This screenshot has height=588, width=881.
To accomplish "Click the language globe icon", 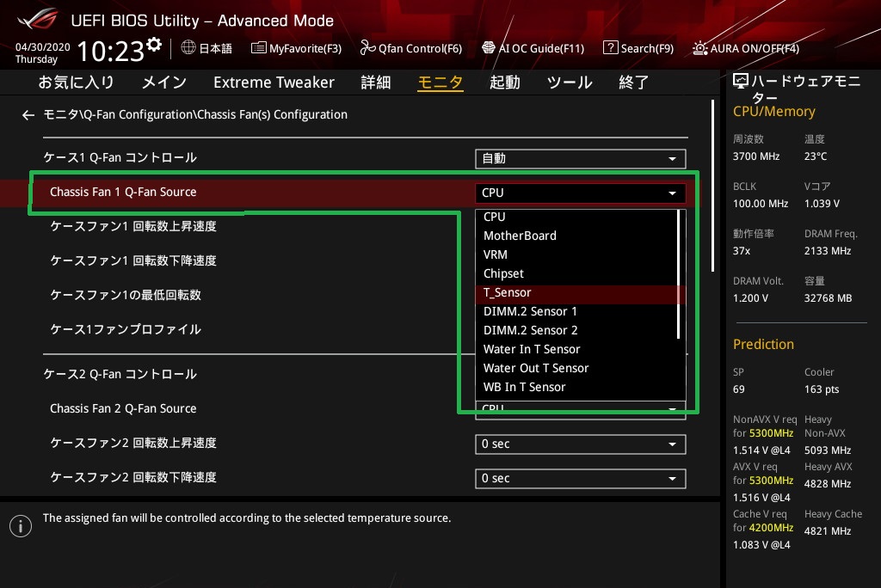I will point(188,48).
